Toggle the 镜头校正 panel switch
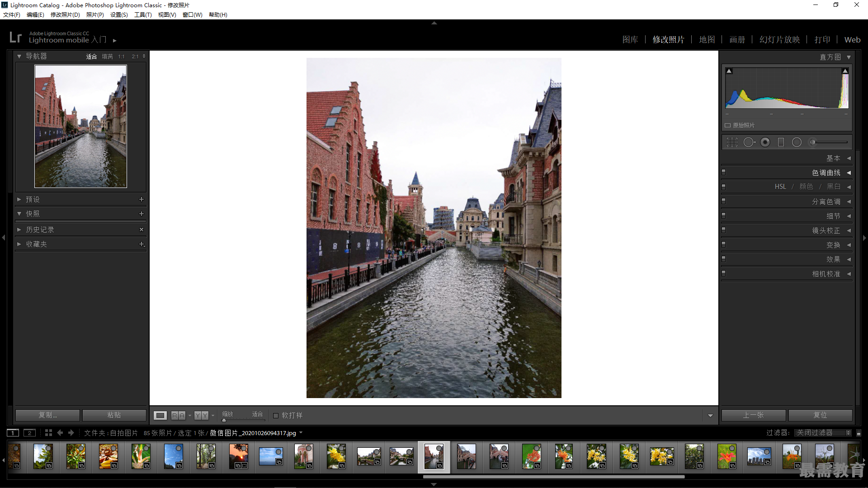The image size is (868, 488). pos(724,230)
